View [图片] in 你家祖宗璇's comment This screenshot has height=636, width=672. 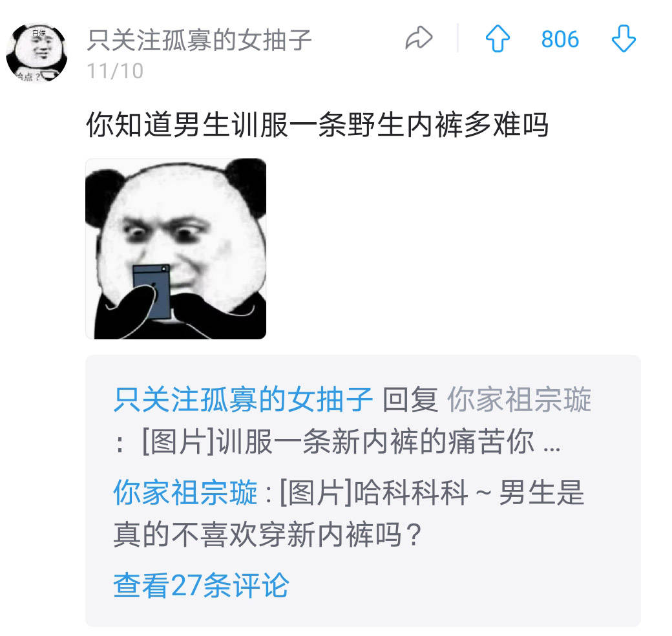(x=316, y=492)
